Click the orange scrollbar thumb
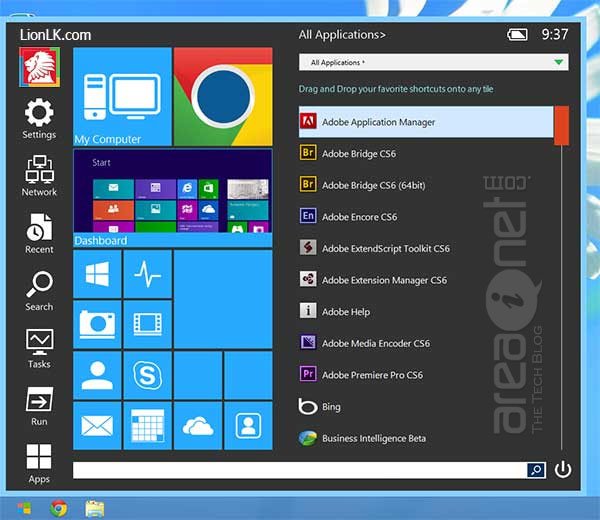This screenshot has height=520, width=600. click(x=561, y=126)
